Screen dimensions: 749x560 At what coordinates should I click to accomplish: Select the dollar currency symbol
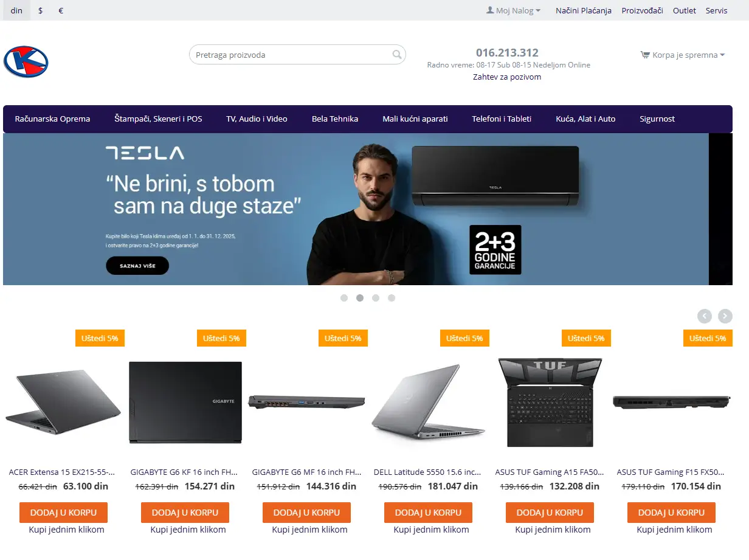point(40,10)
